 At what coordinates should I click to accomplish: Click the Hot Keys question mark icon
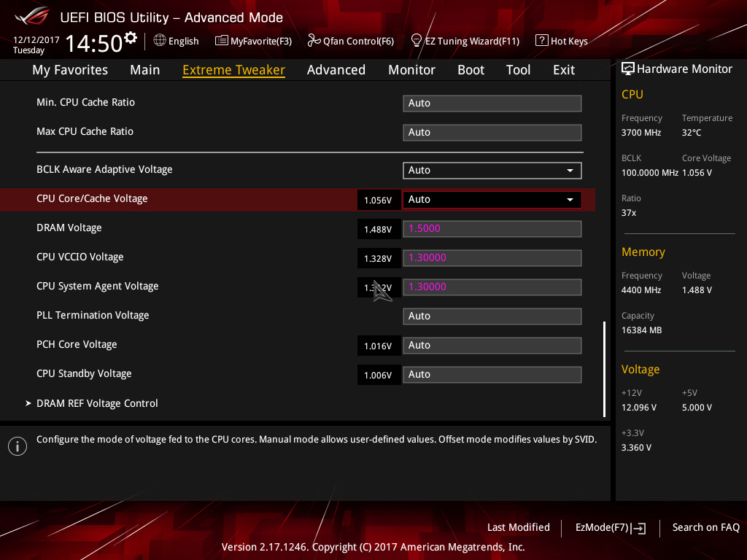[542, 41]
